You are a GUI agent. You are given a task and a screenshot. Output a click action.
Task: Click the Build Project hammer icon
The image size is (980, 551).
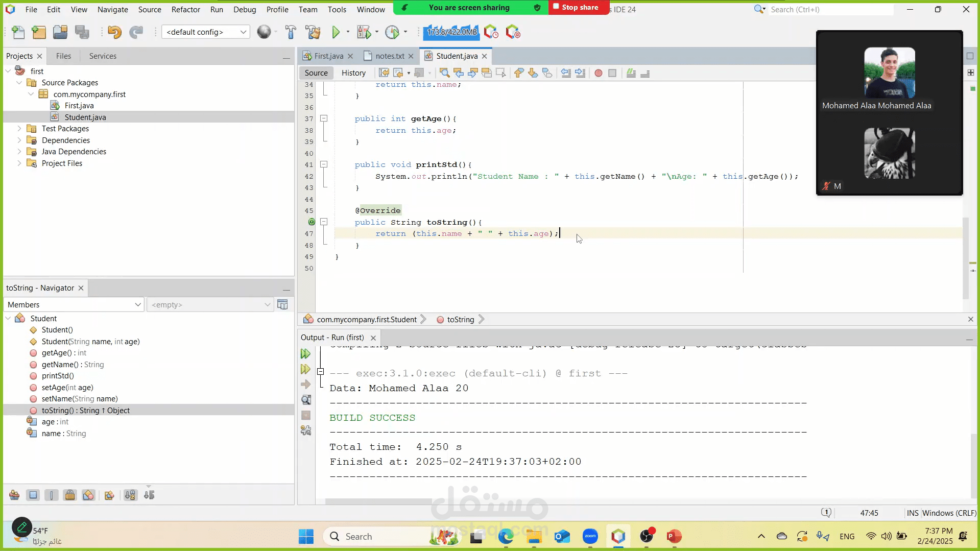coord(291,32)
